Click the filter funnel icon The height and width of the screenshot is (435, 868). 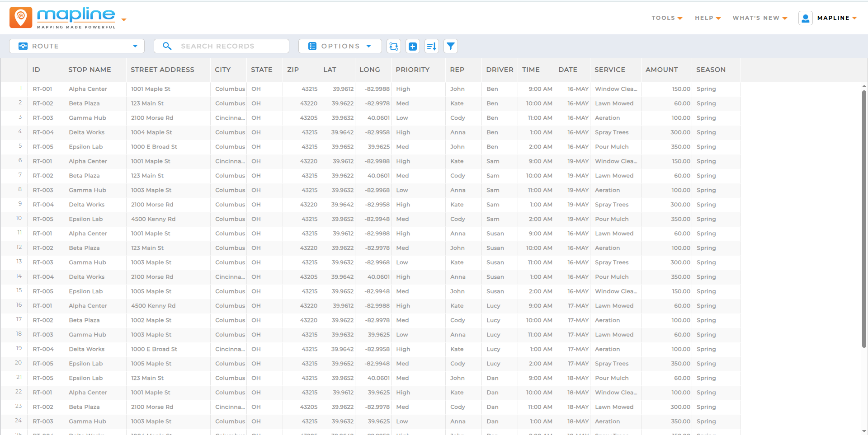(450, 46)
